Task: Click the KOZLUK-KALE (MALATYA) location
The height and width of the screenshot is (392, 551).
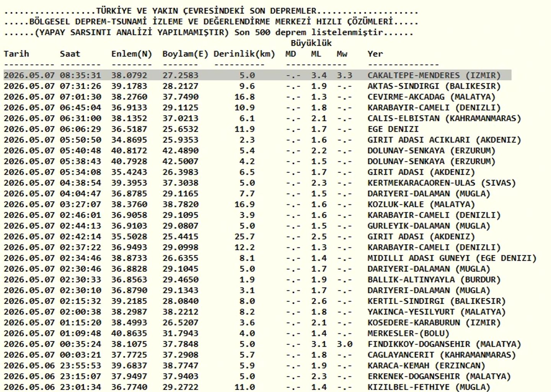Action: (x=421, y=204)
